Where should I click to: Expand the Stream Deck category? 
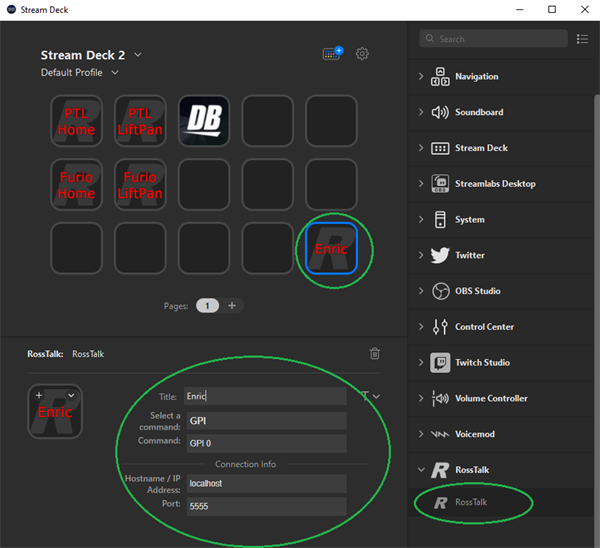coord(421,148)
